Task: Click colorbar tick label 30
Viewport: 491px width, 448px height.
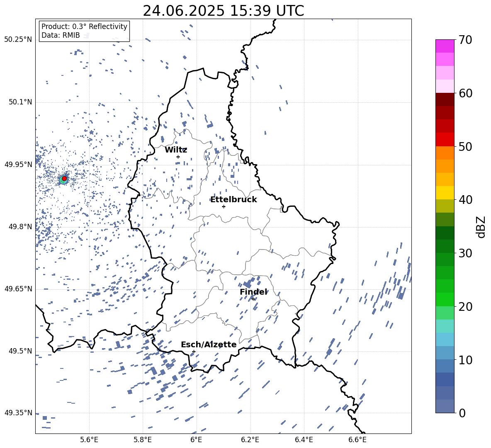Action: pyautogui.click(x=465, y=253)
